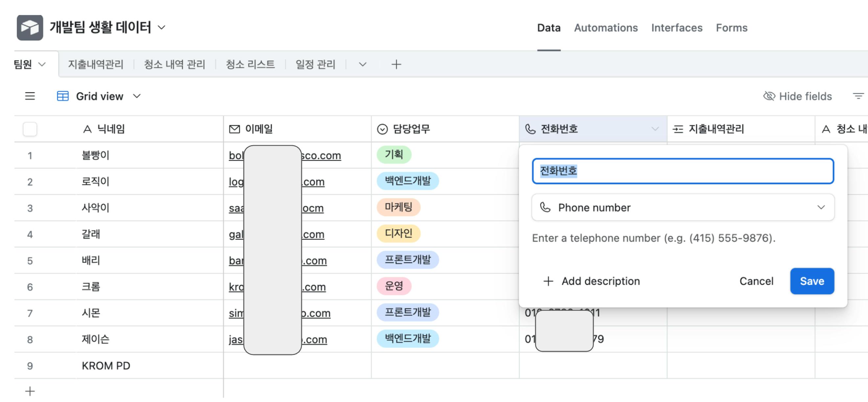Open the sidebar hamburger menu icon

(30, 96)
